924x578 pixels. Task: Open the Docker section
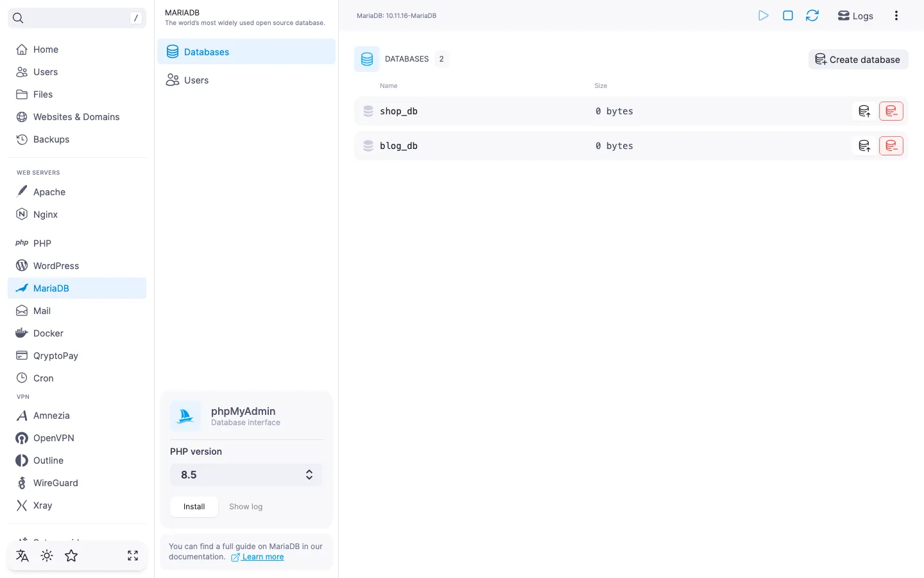77,333
